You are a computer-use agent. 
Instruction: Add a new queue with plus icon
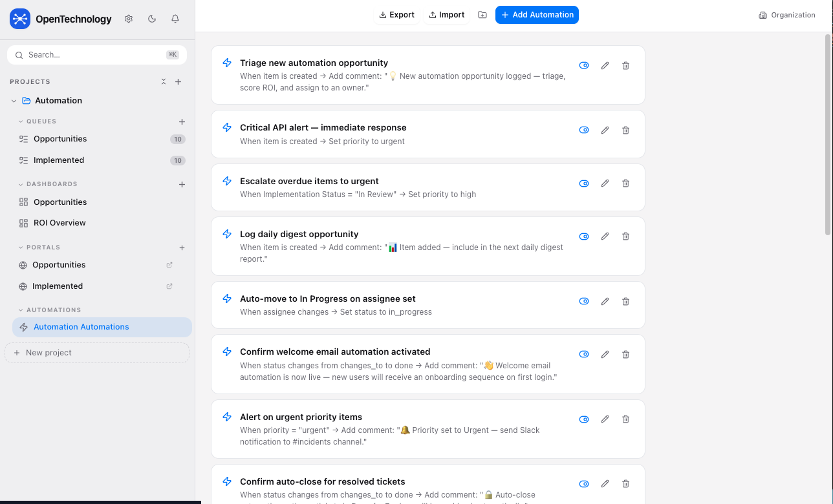182,121
